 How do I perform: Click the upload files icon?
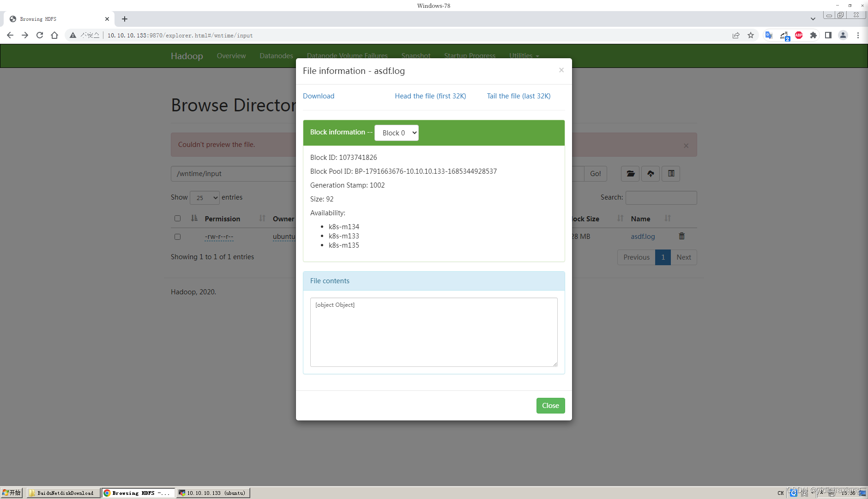(651, 174)
